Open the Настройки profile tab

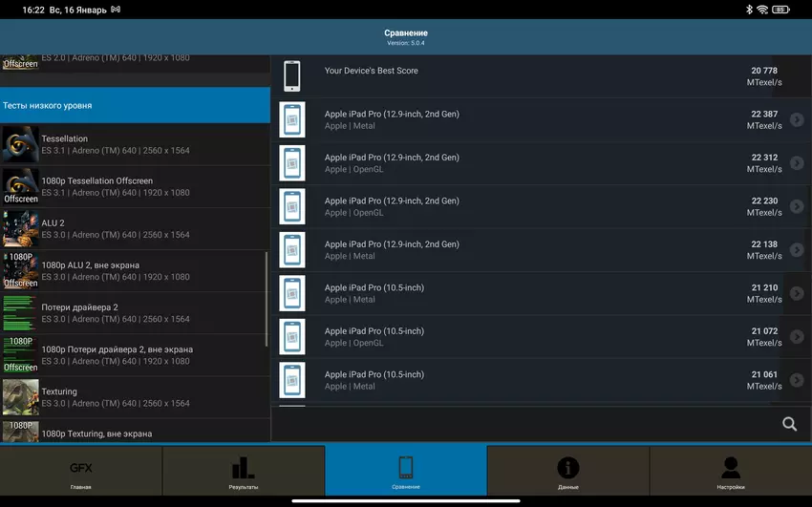[731, 472]
